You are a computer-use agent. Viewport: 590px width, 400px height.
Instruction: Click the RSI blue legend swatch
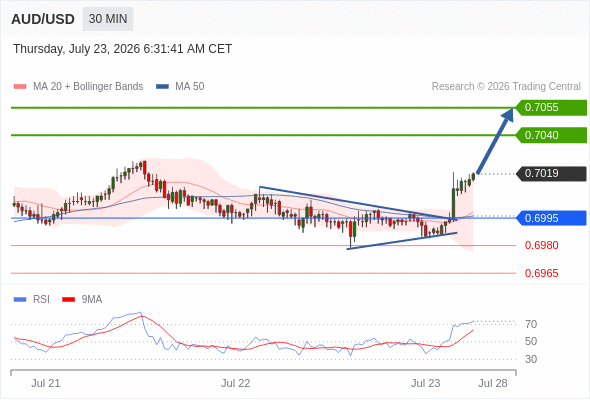tap(20, 300)
